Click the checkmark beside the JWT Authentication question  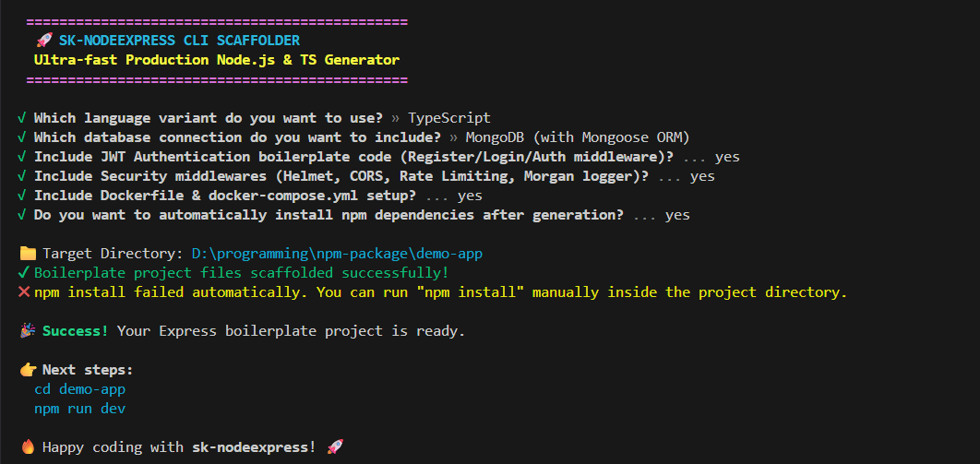coord(22,157)
